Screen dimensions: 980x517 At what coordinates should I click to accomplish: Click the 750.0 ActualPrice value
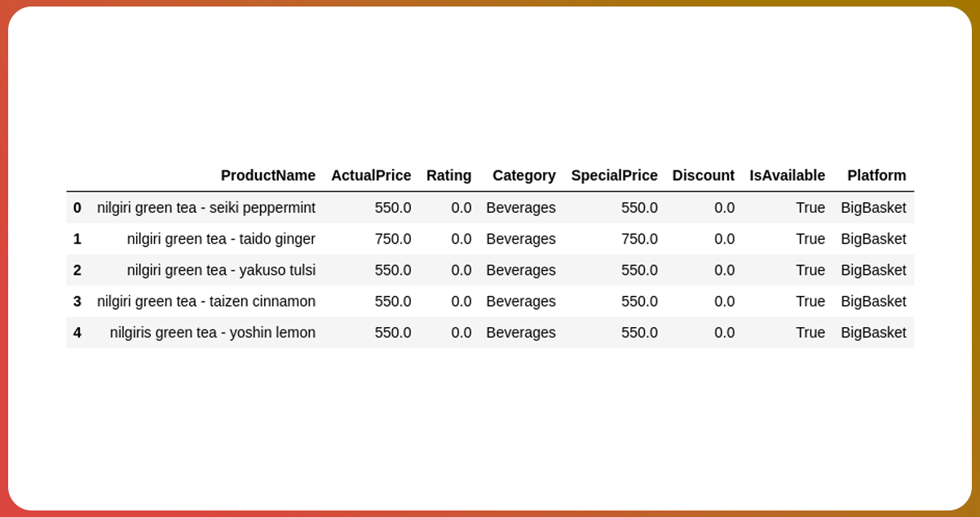(x=393, y=239)
